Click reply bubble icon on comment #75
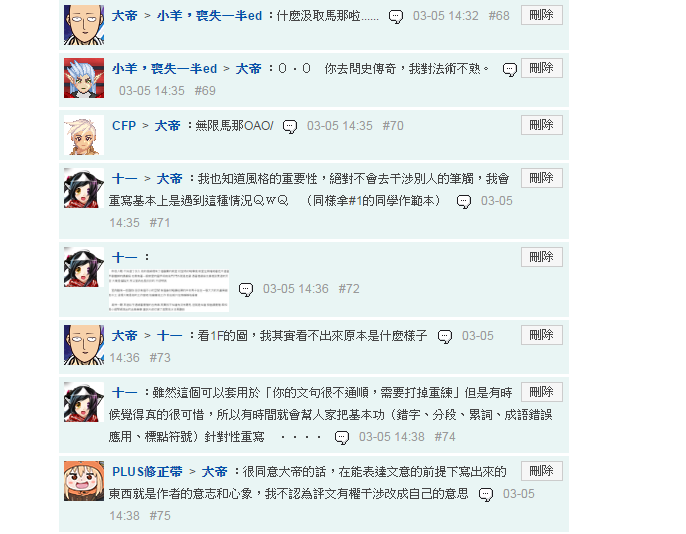The height and width of the screenshot is (534, 686). 486,495
